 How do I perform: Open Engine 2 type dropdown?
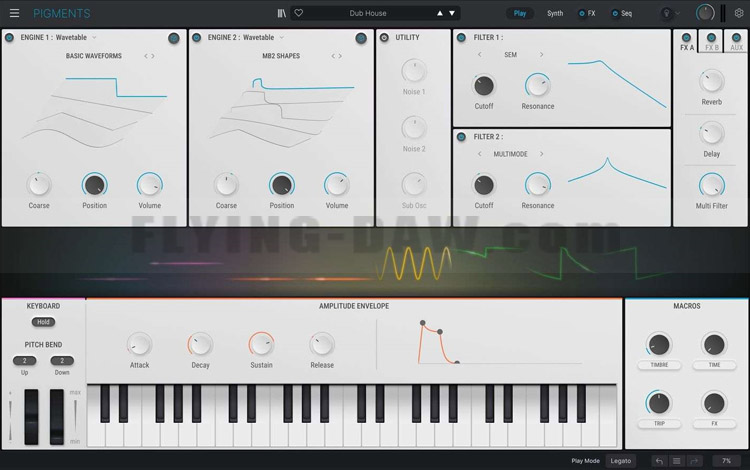(x=282, y=37)
